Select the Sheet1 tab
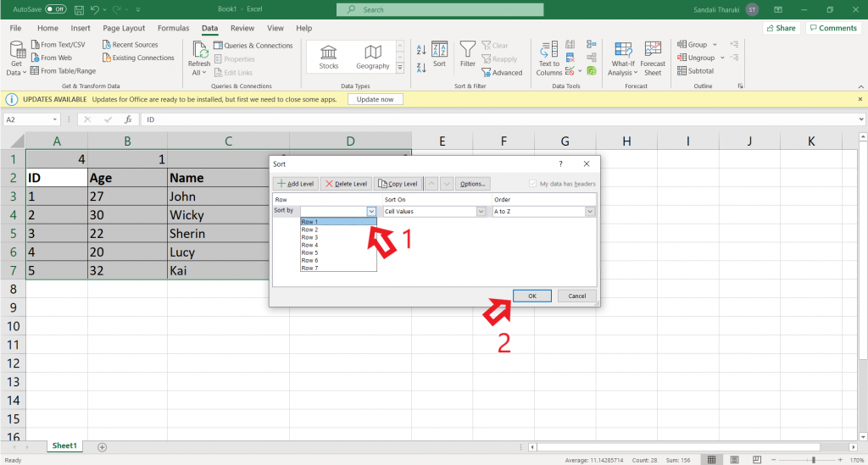This screenshot has width=868, height=465. pos(64,446)
